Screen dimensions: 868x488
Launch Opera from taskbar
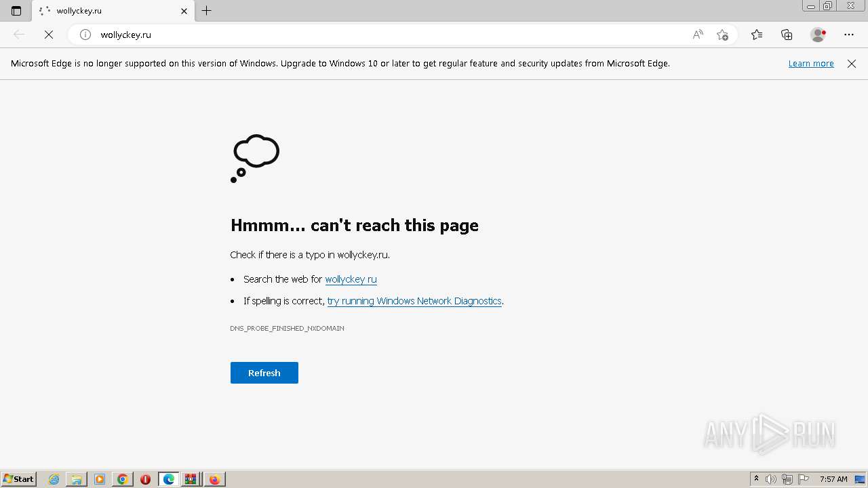click(x=145, y=479)
